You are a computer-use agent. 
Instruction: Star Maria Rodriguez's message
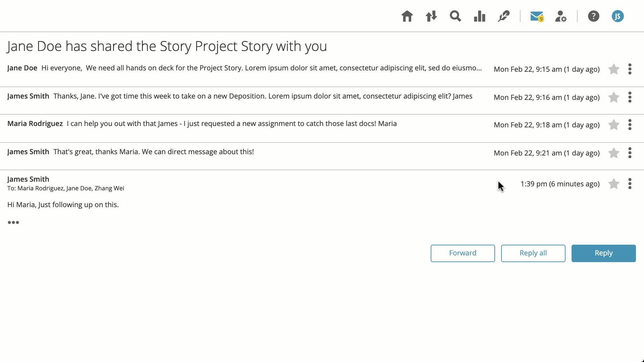[614, 124]
